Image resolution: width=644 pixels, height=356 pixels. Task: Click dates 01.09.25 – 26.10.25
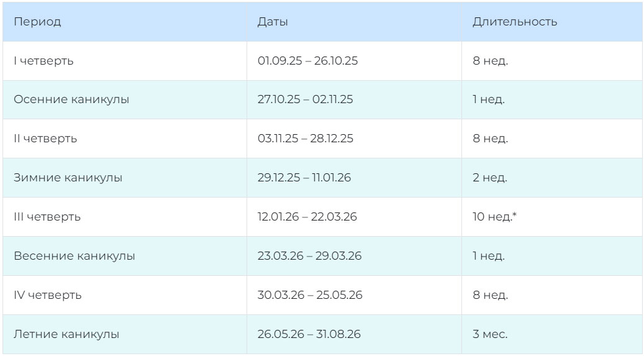click(307, 61)
